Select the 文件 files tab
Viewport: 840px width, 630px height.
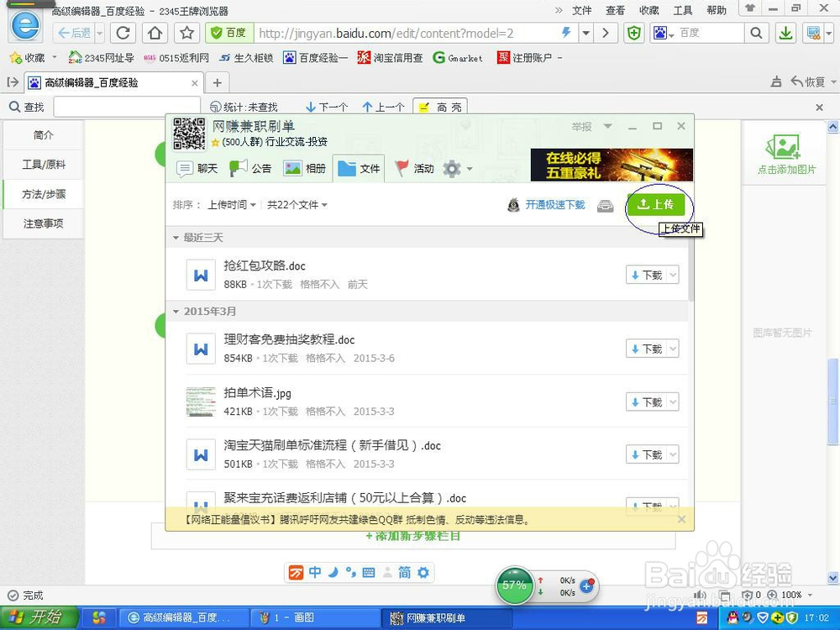359,169
